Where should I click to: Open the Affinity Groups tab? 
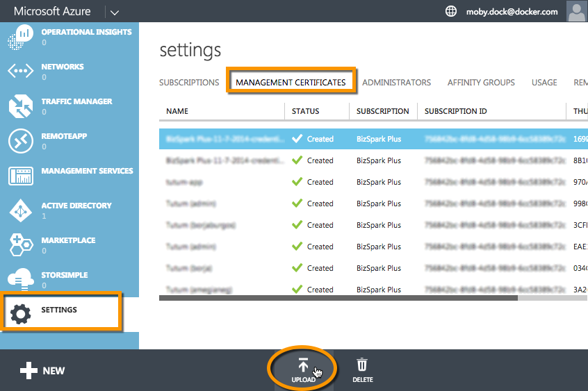coord(481,82)
